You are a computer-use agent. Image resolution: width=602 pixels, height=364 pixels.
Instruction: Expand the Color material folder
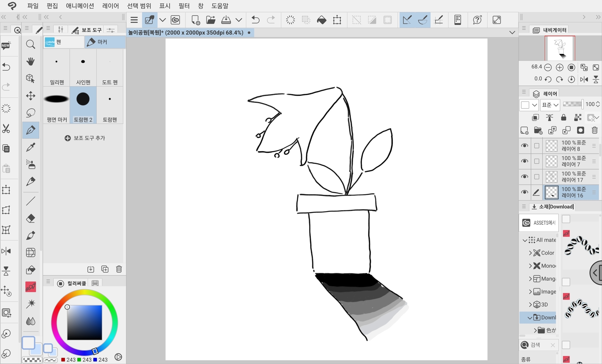530,253
